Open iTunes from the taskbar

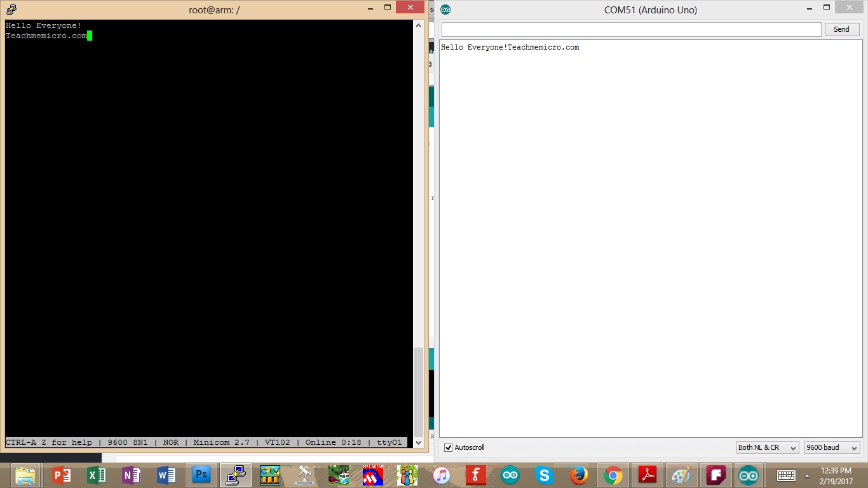click(x=442, y=475)
